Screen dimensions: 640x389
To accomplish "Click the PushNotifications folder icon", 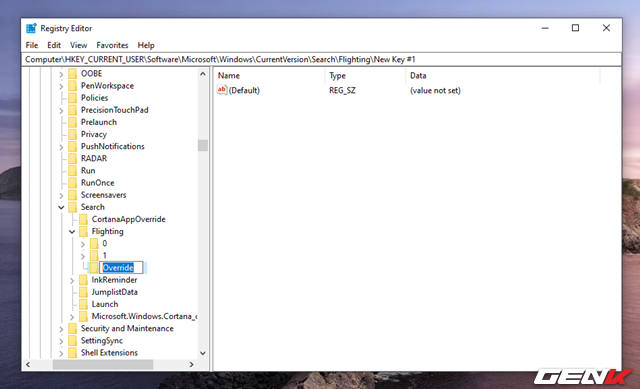I will coord(73,147).
